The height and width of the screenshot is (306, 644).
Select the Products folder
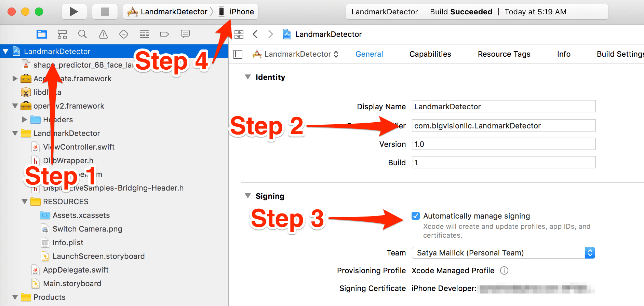point(43,297)
